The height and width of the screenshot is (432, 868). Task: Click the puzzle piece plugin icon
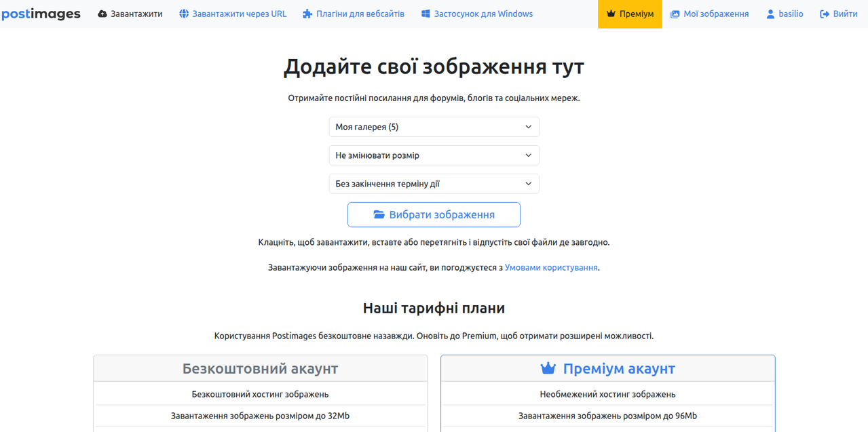tap(307, 14)
